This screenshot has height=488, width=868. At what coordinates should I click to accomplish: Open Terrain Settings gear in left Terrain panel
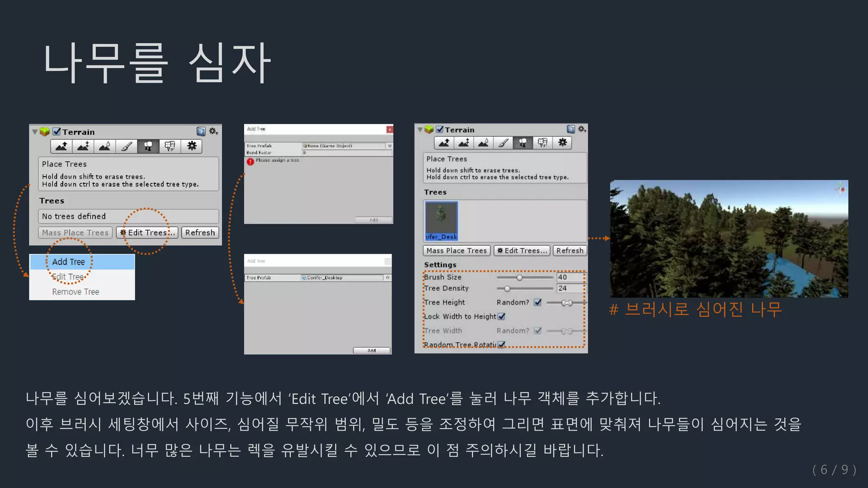[x=192, y=147]
